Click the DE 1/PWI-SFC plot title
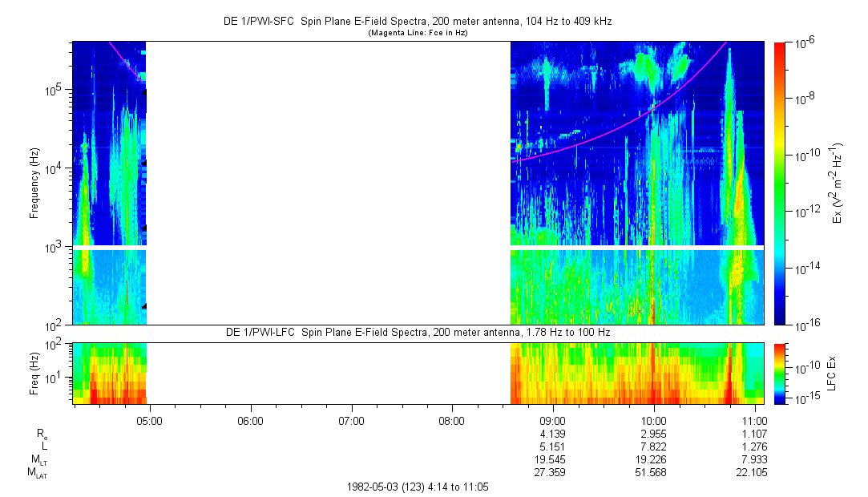Image resolution: width=868 pixels, height=497 pixels. pos(418,22)
